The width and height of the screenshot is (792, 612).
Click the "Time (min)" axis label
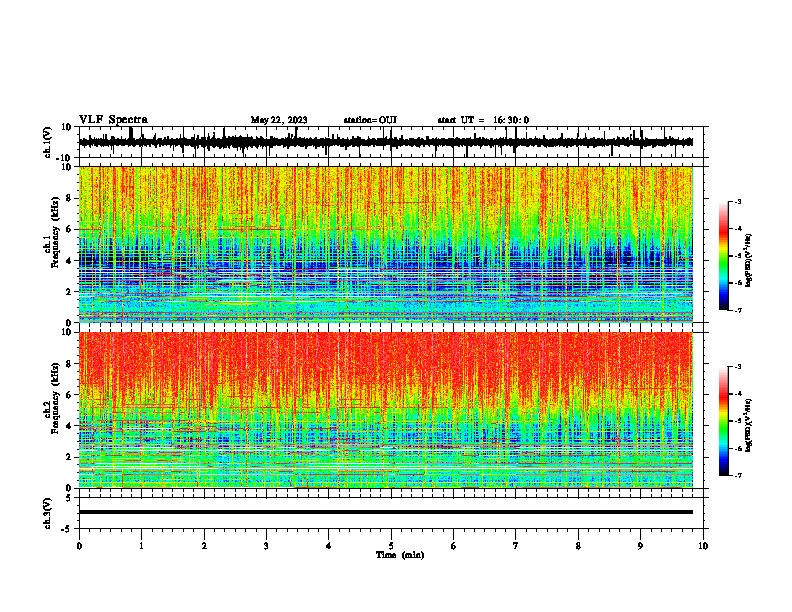[400, 555]
